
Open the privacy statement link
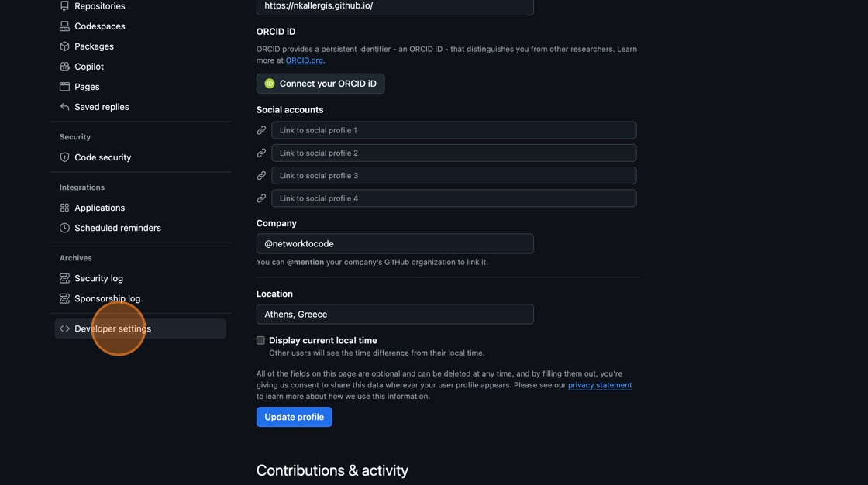[x=599, y=385]
